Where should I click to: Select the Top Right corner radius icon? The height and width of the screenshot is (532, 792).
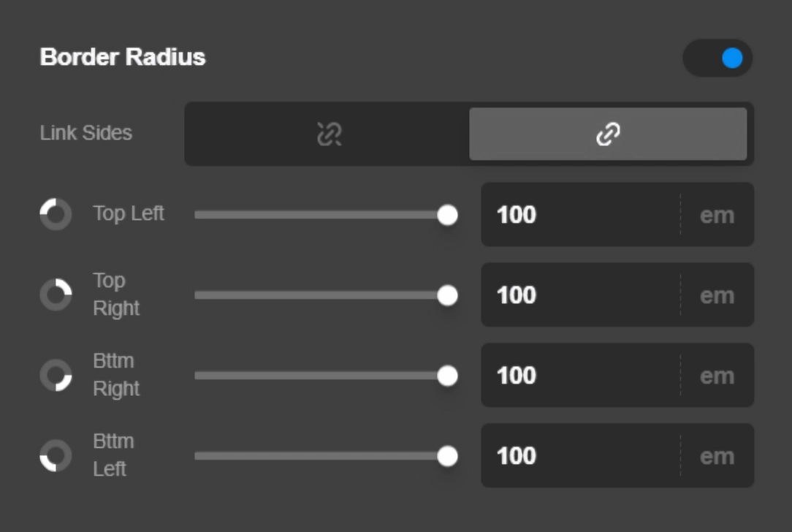click(x=56, y=295)
